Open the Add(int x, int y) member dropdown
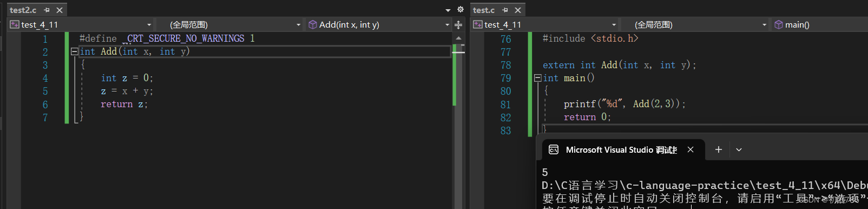The height and width of the screenshot is (209, 868). [378, 24]
